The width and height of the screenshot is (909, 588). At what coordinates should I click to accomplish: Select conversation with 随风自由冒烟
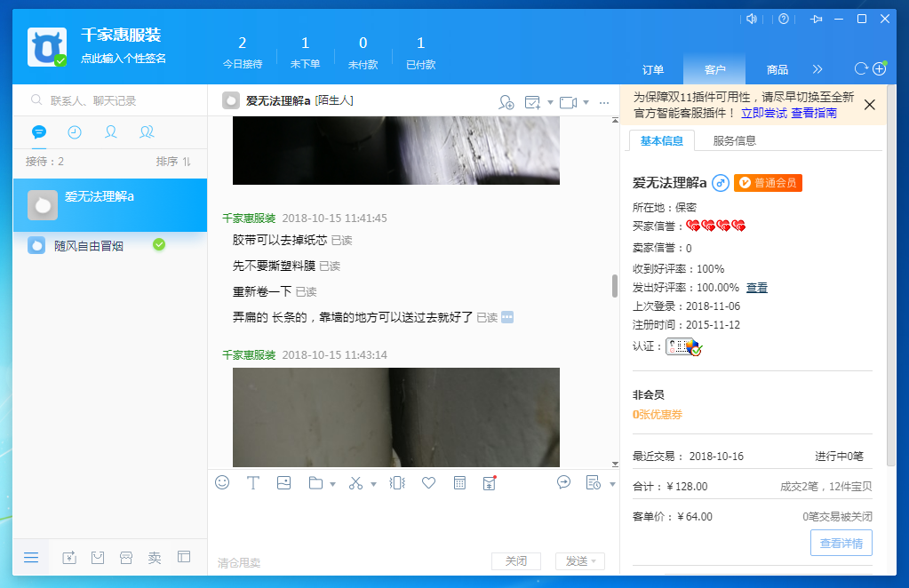pyautogui.click(x=110, y=246)
